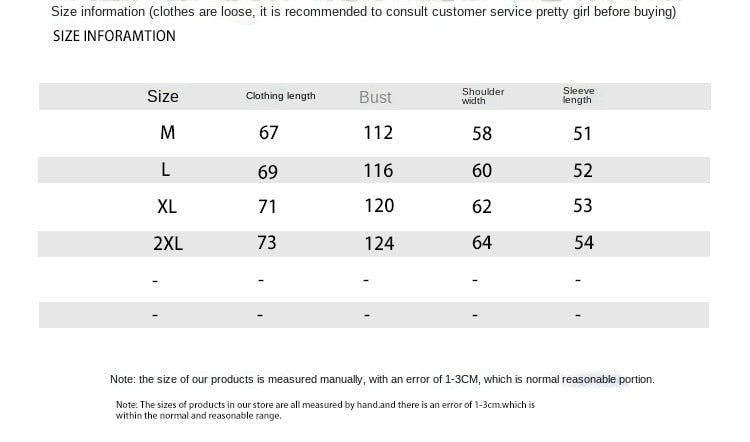Click the SIZE INFORAMTION heading
This screenshot has width=750, height=442.
tap(114, 36)
